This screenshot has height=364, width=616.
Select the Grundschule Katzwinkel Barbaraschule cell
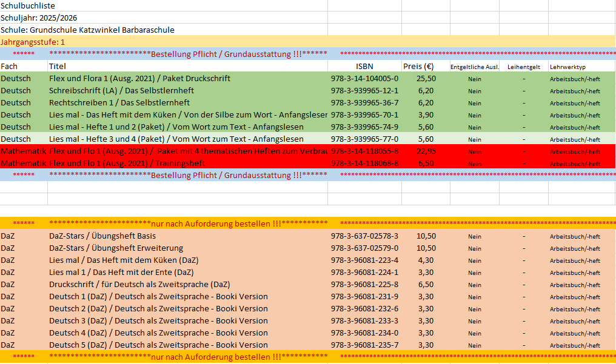(x=164, y=30)
